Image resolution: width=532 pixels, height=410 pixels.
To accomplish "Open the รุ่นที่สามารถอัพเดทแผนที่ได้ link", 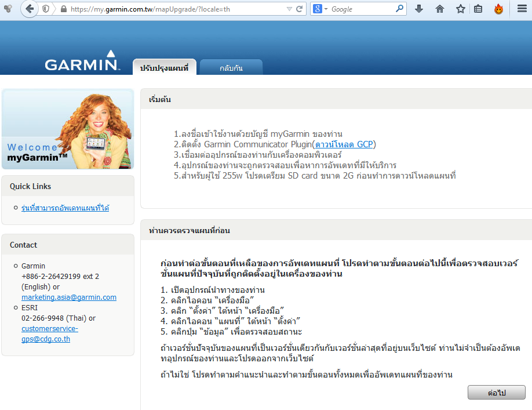I will pyautogui.click(x=65, y=208).
